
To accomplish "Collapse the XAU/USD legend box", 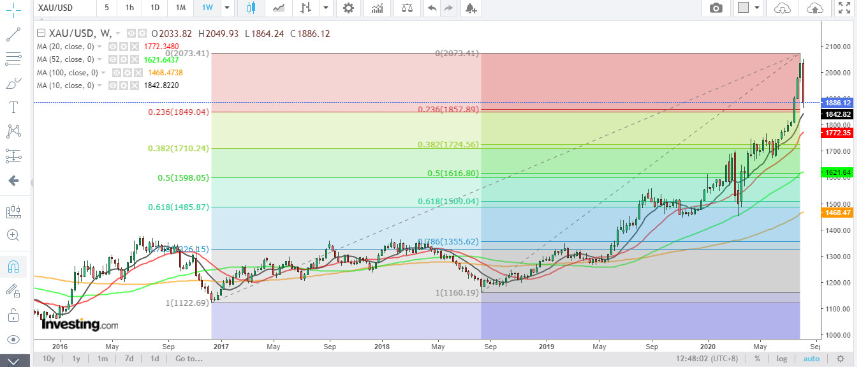I will coord(41,34).
